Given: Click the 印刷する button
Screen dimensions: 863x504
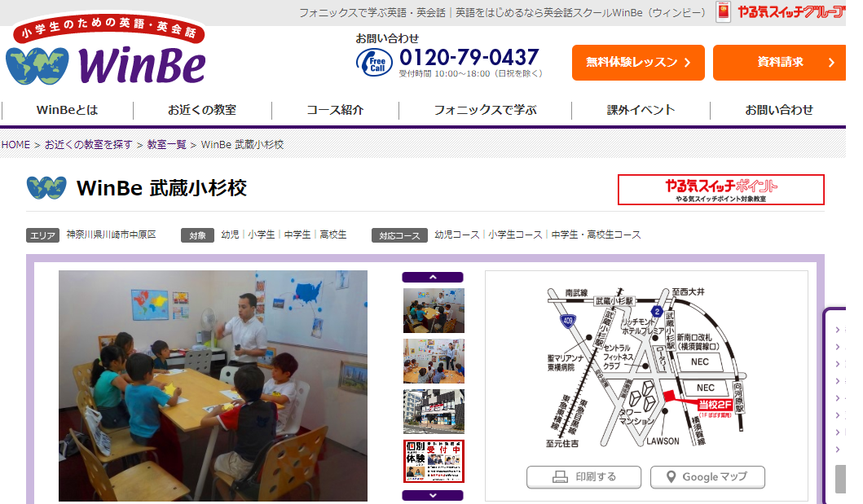Looking at the screenshot, I should tap(584, 477).
